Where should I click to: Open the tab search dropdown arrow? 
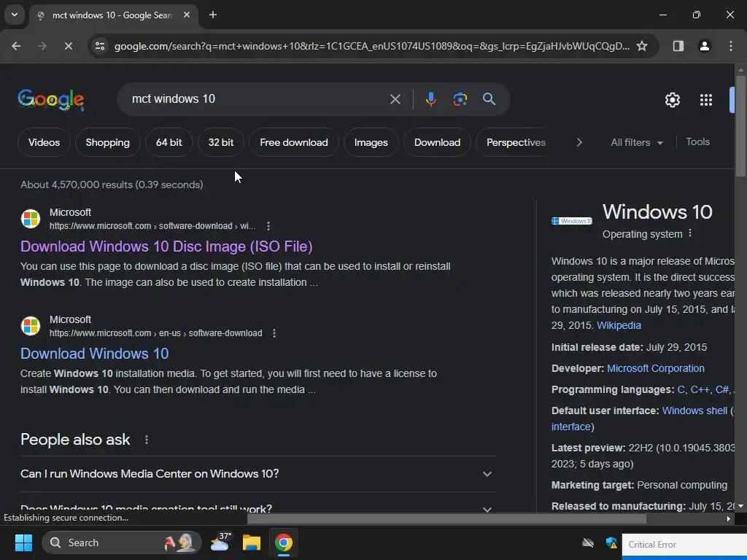(x=15, y=15)
